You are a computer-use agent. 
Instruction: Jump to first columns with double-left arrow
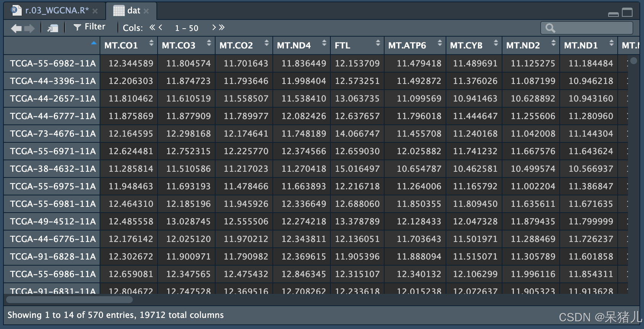pyautogui.click(x=152, y=27)
